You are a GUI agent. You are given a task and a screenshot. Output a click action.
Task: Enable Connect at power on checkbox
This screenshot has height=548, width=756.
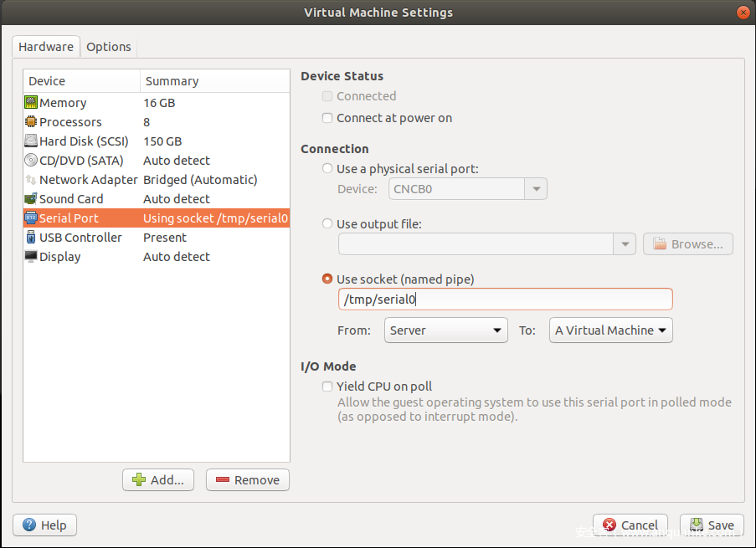[x=327, y=118]
